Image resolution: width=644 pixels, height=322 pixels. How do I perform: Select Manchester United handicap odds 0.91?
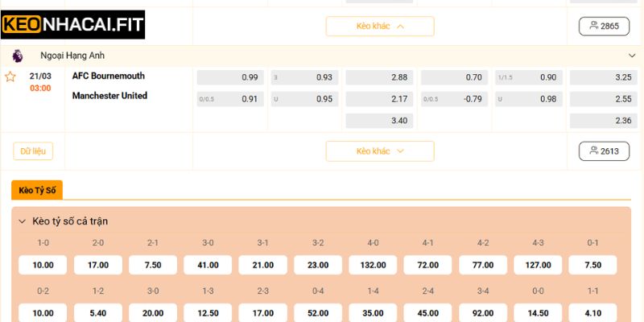click(230, 99)
